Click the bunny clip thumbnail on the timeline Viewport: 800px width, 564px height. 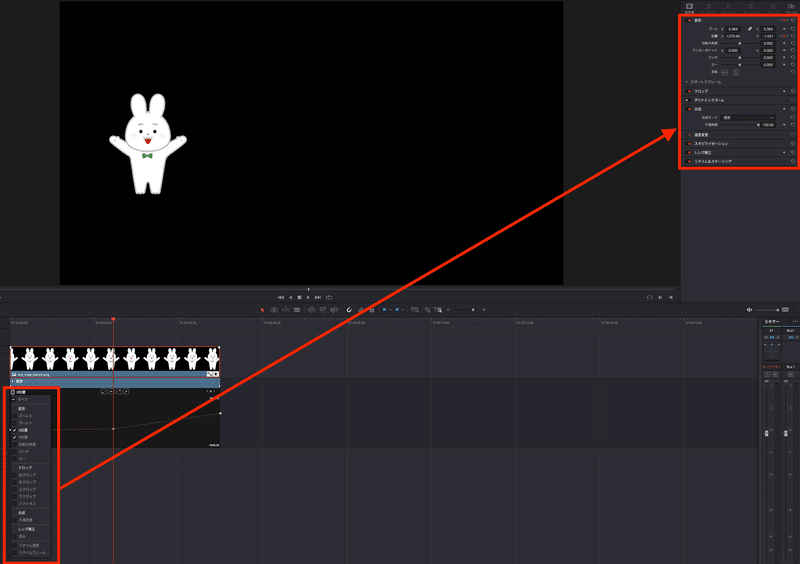[x=115, y=359]
